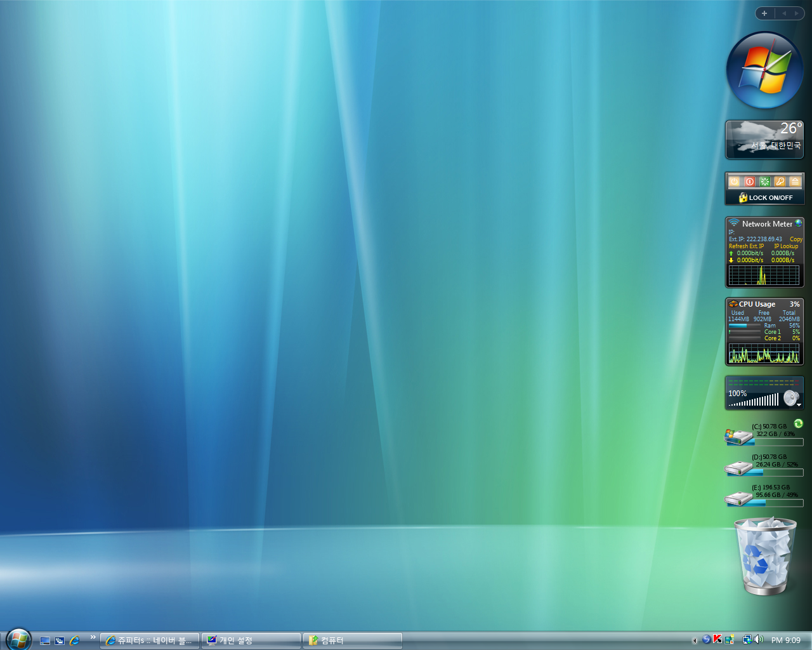Expand the hidden system tray icons arrow
Viewport: 812px width, 650px height.
click(x=695, y=640)
